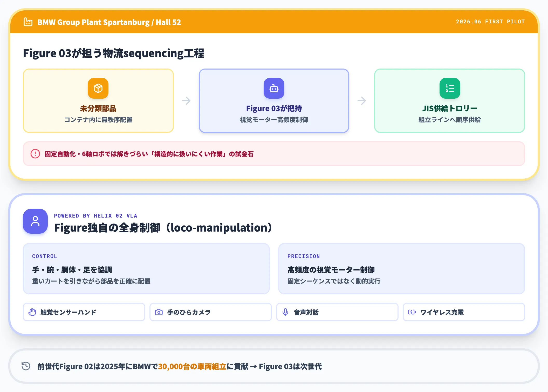Click the POWERED BY HELIX 02 VLA label
Screen dimensions: 548x392
point(95,216)
